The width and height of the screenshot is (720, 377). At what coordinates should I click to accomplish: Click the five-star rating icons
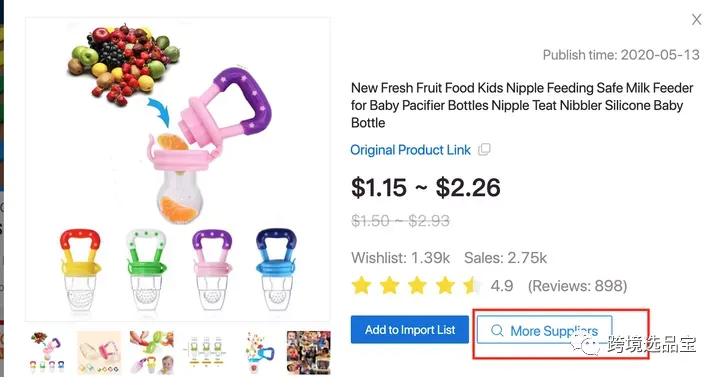click(416, 286)
